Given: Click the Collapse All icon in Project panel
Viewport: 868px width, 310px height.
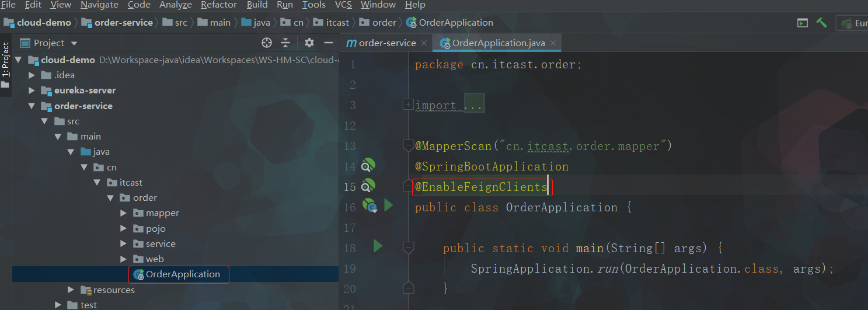Looking at the screenshot, I should tap(285, 43).
